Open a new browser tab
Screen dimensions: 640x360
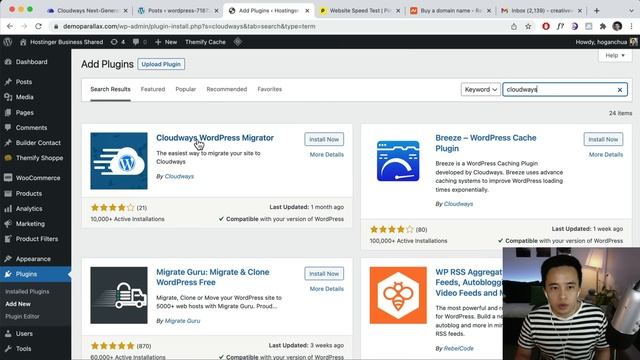tap(596, 11)
